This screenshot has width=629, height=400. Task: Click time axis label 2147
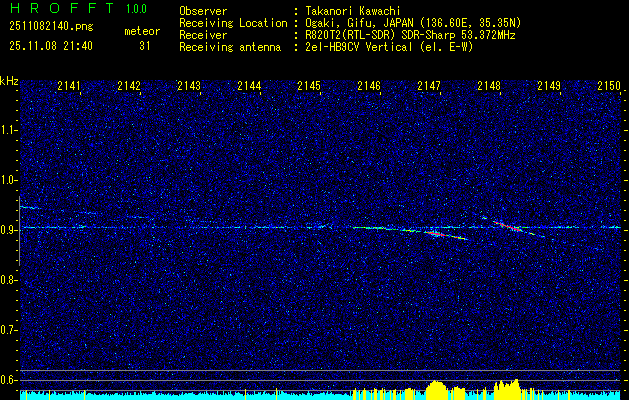[x=429, y=85]
